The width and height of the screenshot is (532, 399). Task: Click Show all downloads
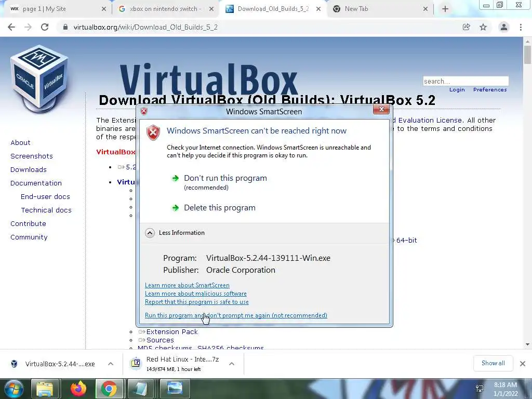[x=493, y=363]
